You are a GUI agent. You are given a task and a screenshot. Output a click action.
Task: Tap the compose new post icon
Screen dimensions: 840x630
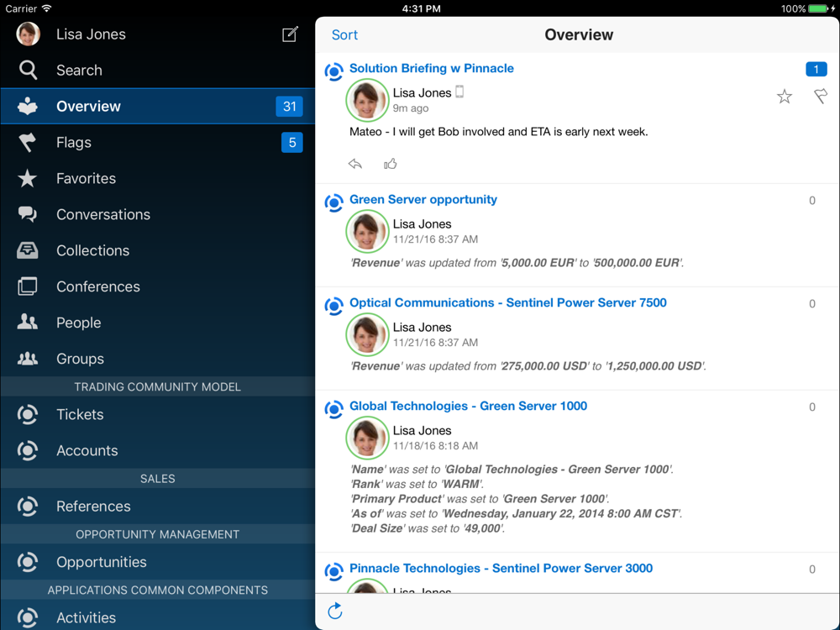290,34
